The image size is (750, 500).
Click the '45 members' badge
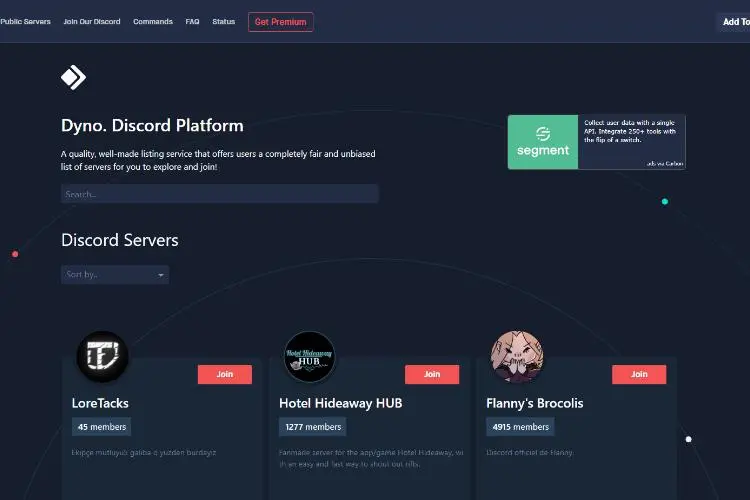[101, 427]
